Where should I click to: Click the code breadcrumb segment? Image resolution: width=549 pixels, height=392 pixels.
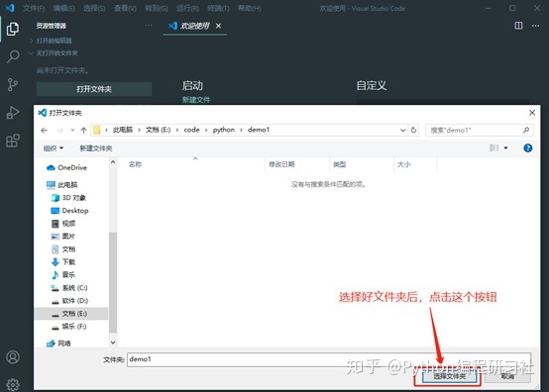tap(191, 130)
